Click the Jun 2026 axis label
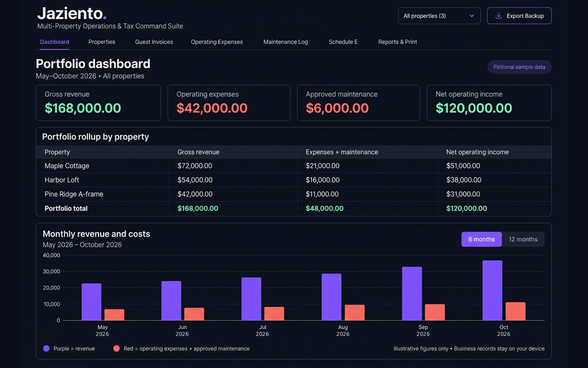This screenshot has width=588, height=368. tap(182, 330)
